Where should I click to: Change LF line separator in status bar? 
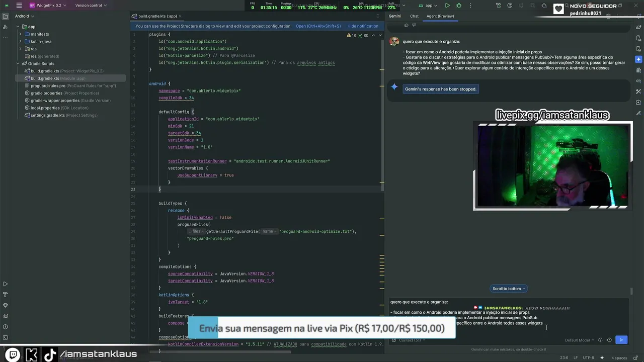click(576, 358)
